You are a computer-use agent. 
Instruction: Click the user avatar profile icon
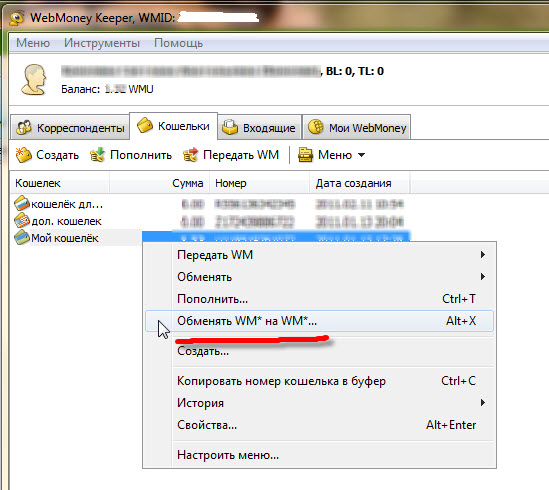pos(34,80)
